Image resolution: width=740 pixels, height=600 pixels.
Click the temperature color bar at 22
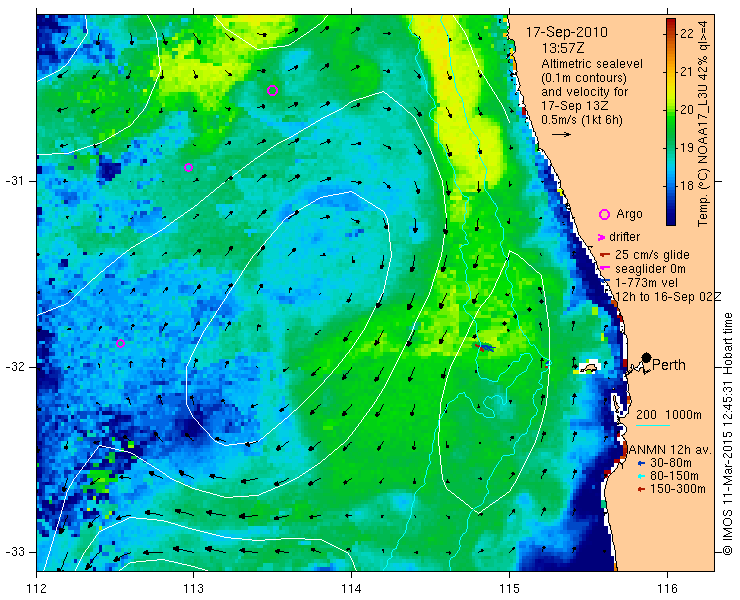tap(671, 33)
